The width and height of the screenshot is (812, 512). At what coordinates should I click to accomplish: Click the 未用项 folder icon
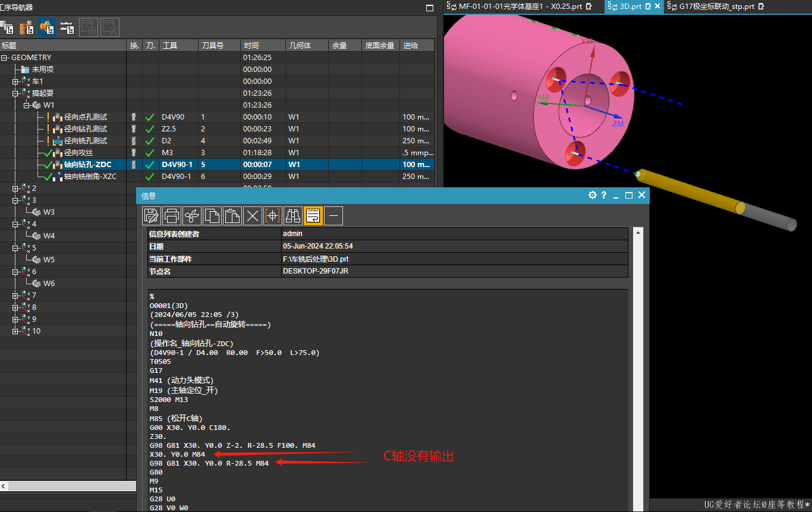click(x=25, y=70)
